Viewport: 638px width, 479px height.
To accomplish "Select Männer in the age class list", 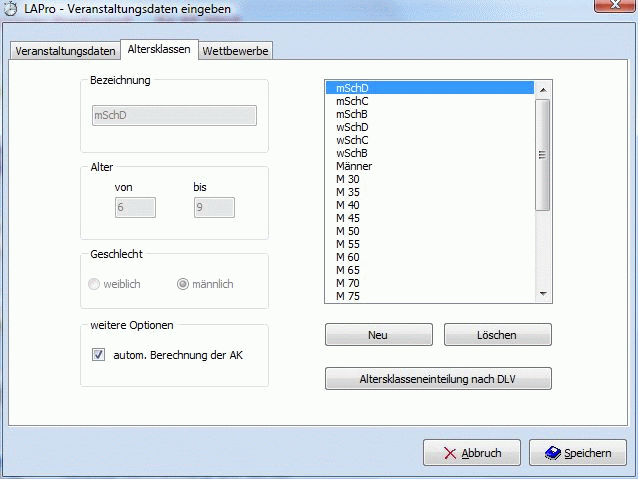I will pos(354,166).
